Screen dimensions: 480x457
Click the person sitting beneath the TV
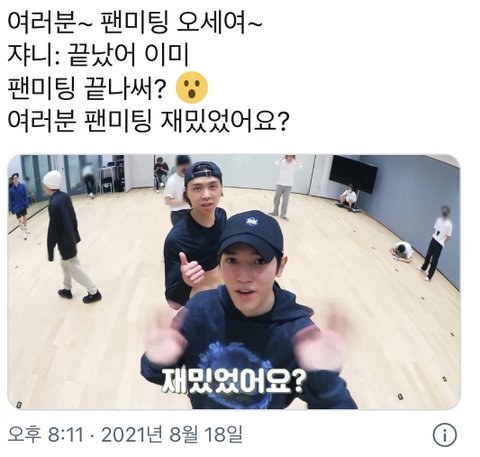349,199
